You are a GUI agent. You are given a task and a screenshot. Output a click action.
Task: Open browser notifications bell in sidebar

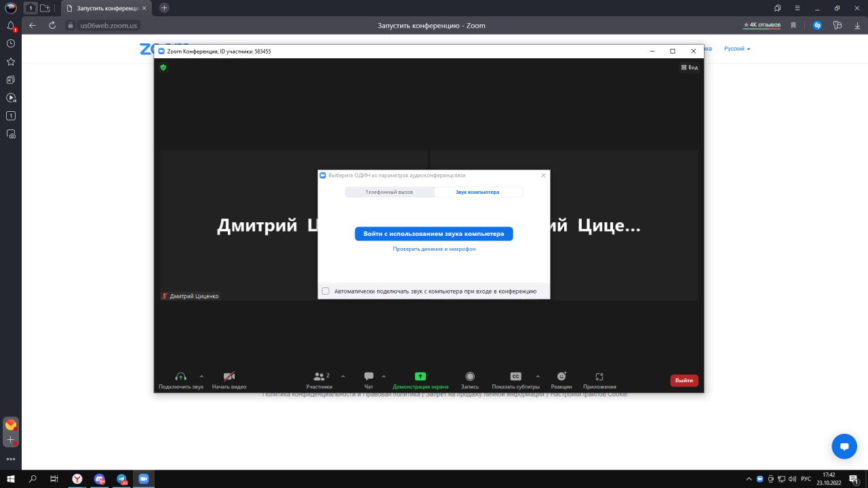11,26
